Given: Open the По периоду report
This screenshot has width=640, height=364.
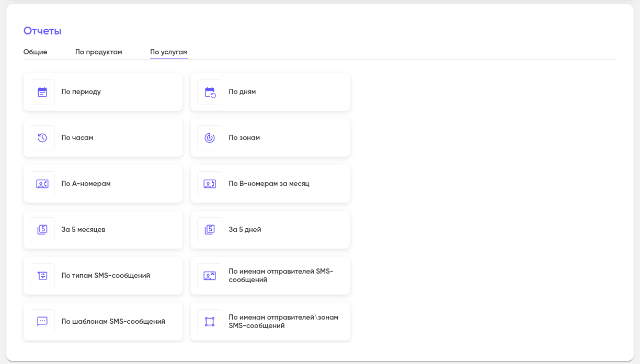Looking at the screenshot, I should click(81, 92).
